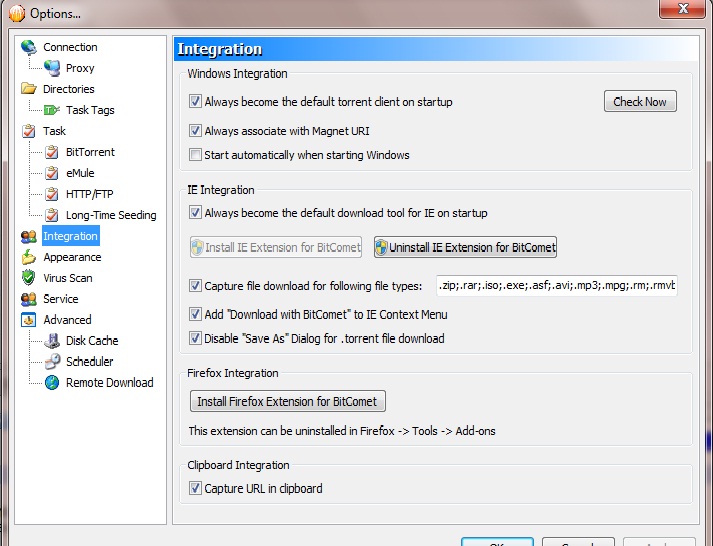Screen dimensions: 713x546
Task: Select the highlighted Integration tree item
Action: pyautogui.click(x=70, y=236)
